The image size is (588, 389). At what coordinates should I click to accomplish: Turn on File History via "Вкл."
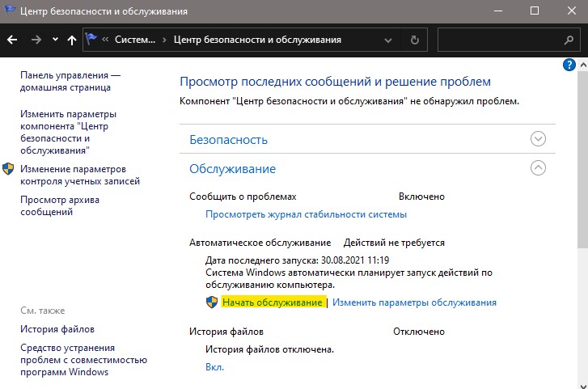[x=214, y=367]
